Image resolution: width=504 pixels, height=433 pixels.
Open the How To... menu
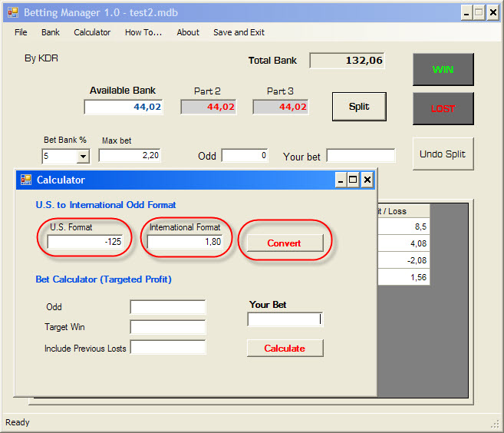143,32
